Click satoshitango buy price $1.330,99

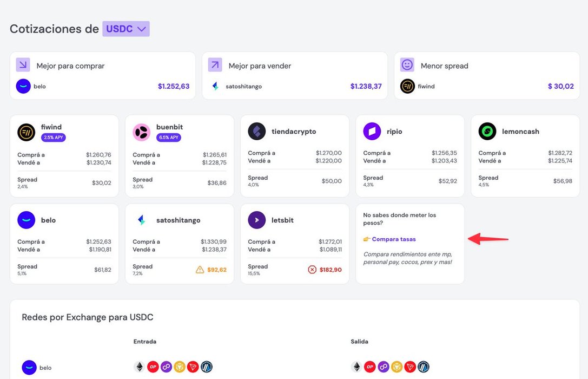213,241
